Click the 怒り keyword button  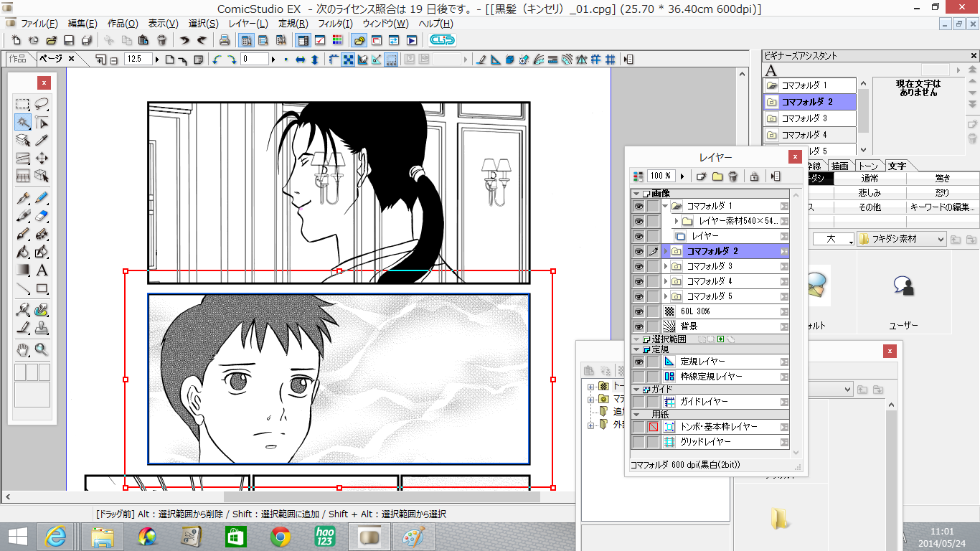(942, 193)
